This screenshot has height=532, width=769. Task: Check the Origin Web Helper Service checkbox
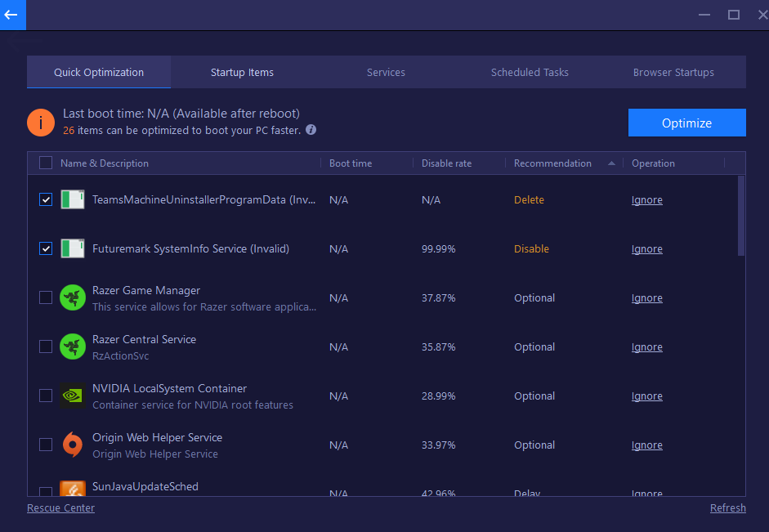click(x=46, y=445)
